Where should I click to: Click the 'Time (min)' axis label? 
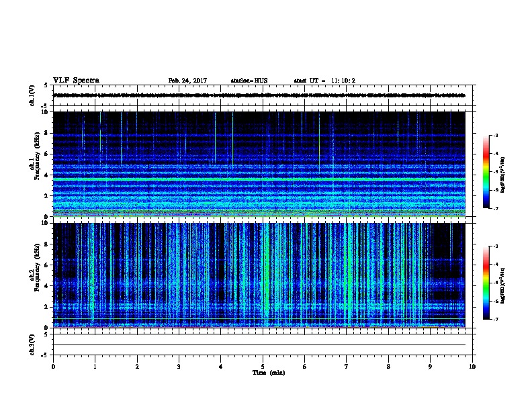coord(269,373)
